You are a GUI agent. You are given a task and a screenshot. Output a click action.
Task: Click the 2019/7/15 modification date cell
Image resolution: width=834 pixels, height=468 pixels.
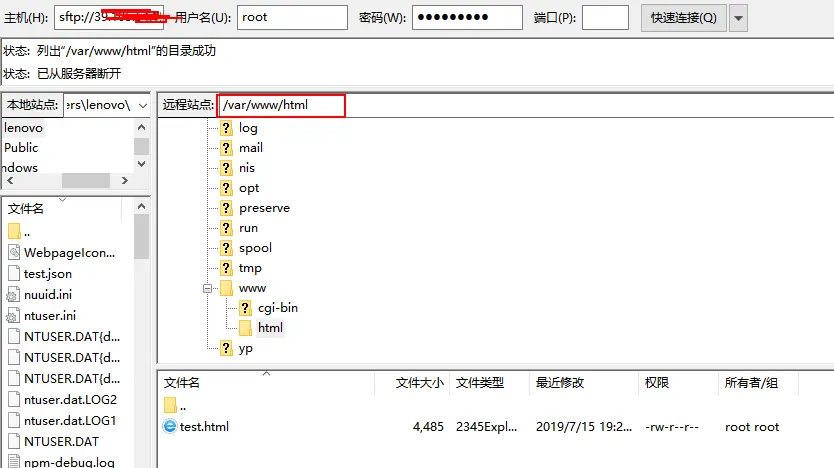click(583, 427)
